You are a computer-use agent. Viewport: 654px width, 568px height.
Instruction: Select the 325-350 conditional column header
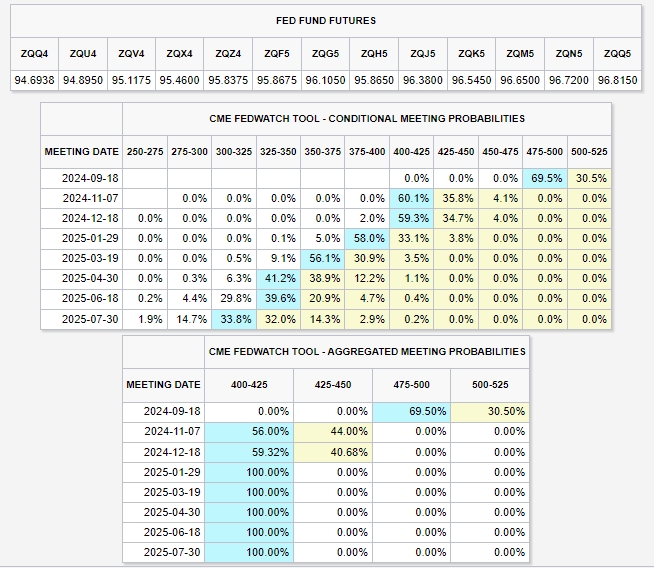(278, 152)
